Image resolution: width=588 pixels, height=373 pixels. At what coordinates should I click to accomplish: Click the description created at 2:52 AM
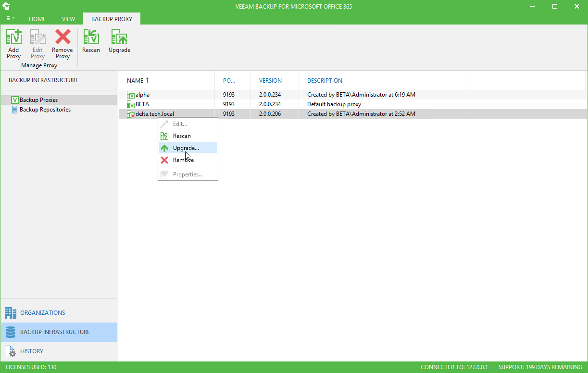click(361, 114)
